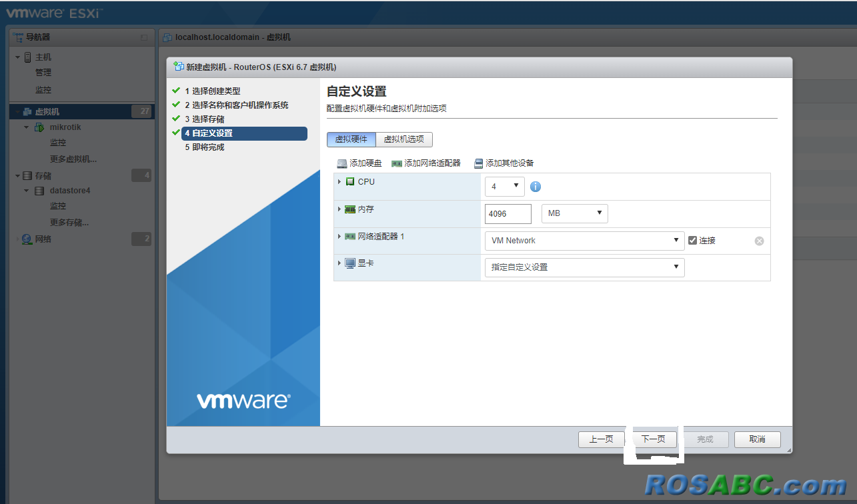Click the 存储 storage icon
The image size is (857, 504).
point(27,176)
